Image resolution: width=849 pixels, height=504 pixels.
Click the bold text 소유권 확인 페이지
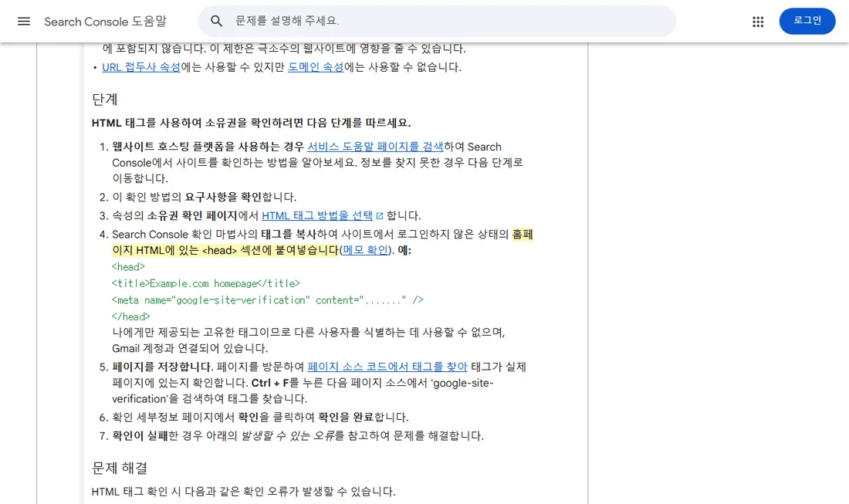click(191, 215)
